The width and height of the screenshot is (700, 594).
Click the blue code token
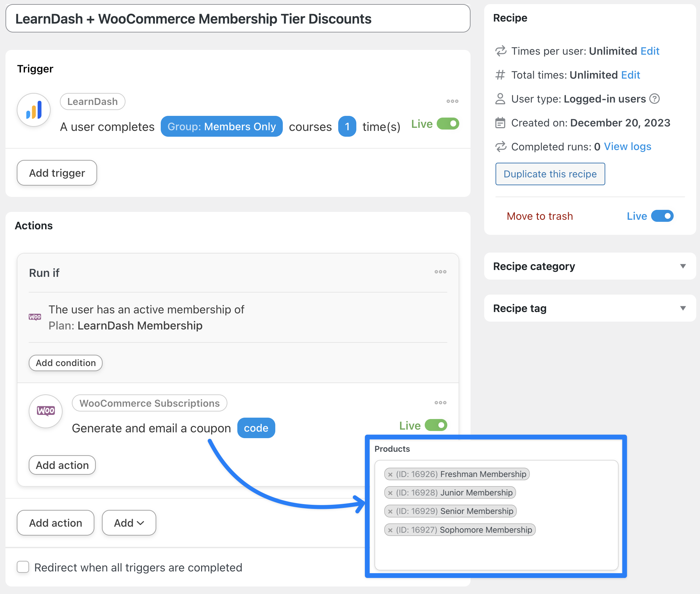(256, 428)
